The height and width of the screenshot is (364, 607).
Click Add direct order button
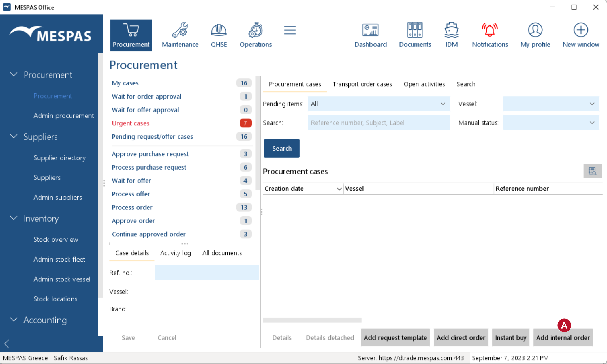coord(461,337)
